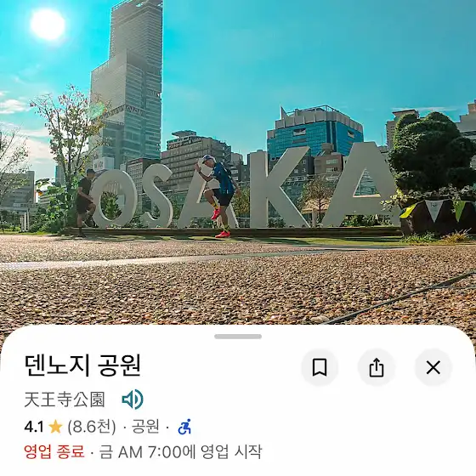Tap the yellow rating star

click(x=55, y=427)
